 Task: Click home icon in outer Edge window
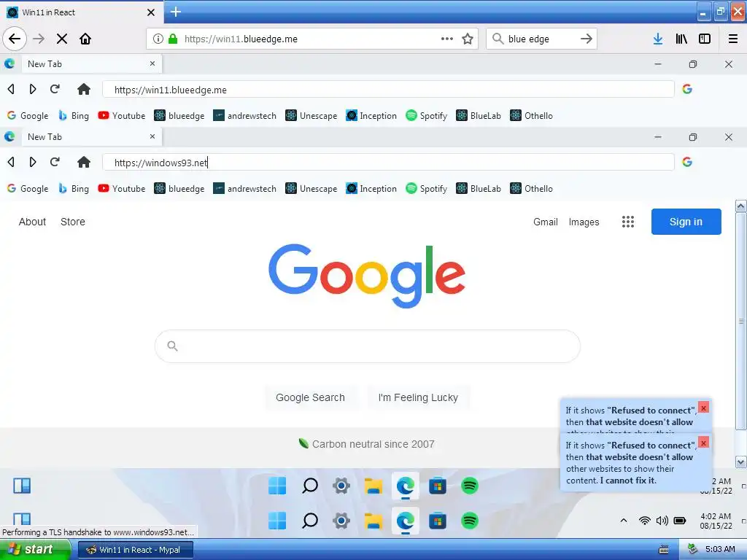(x=84, y=89)
